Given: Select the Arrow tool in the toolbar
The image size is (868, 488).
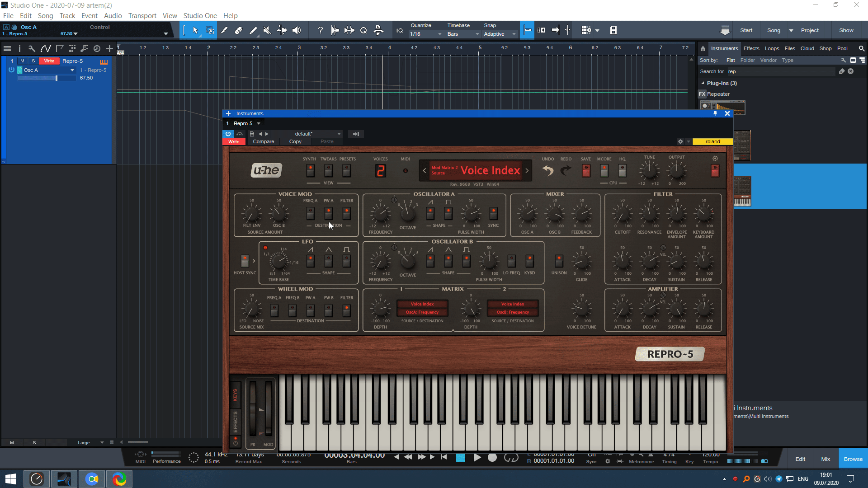Looking at the screenshot, I should [195, 30].
